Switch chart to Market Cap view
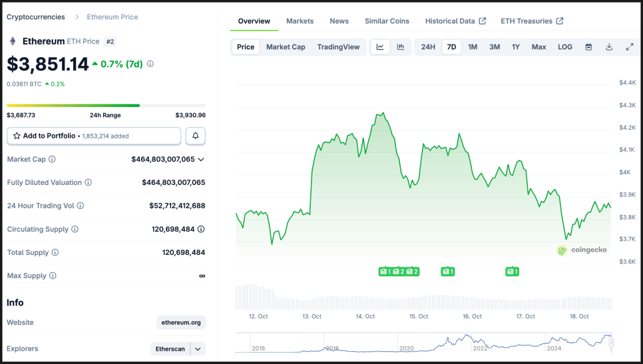This screenshot has height=364, width=643. pos(286,47)
